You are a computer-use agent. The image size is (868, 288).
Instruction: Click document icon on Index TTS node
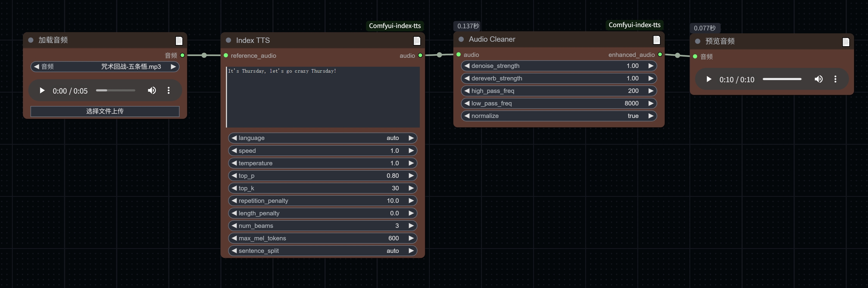[417, 41]
